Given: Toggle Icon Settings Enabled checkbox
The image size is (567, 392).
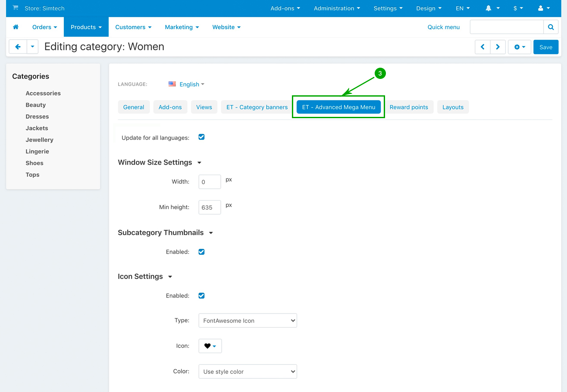Looking at the screenshot, I should click(201, 296).
